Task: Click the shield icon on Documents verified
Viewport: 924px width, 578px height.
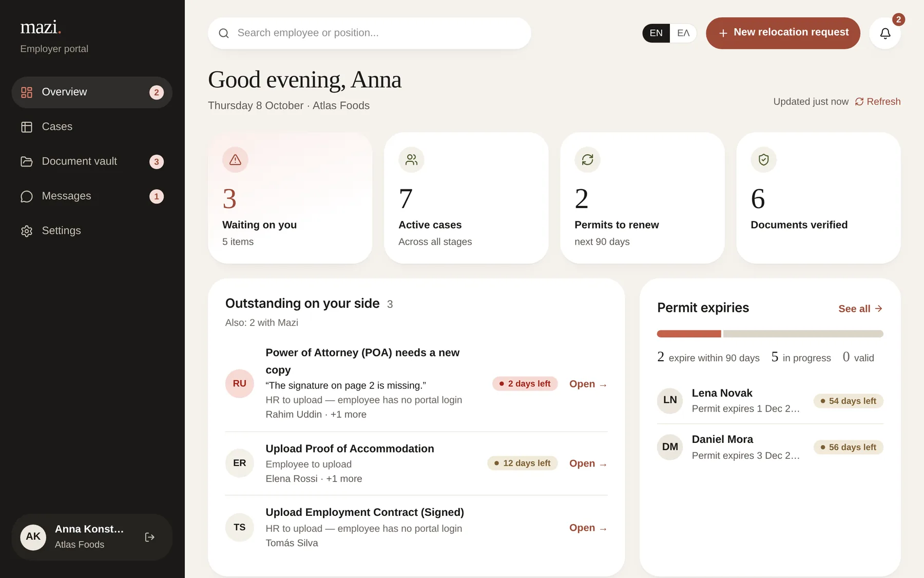Action: [763, 160]
